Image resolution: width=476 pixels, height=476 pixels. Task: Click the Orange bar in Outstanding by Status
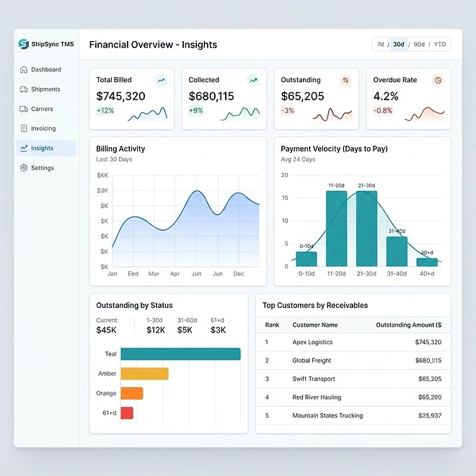pos(132,394)
